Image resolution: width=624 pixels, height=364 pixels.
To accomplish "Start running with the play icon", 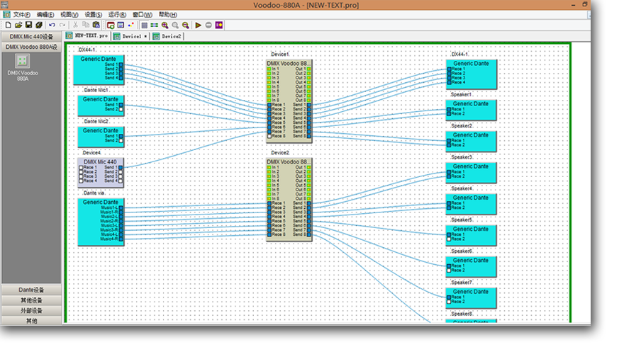I will coord(198,25).
